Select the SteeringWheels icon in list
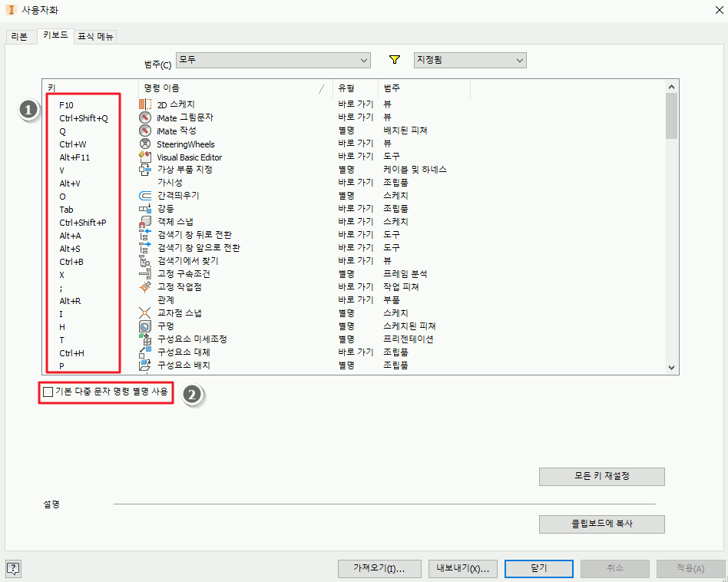The height and width of the screenshot is (582, 728). [144, 144]
